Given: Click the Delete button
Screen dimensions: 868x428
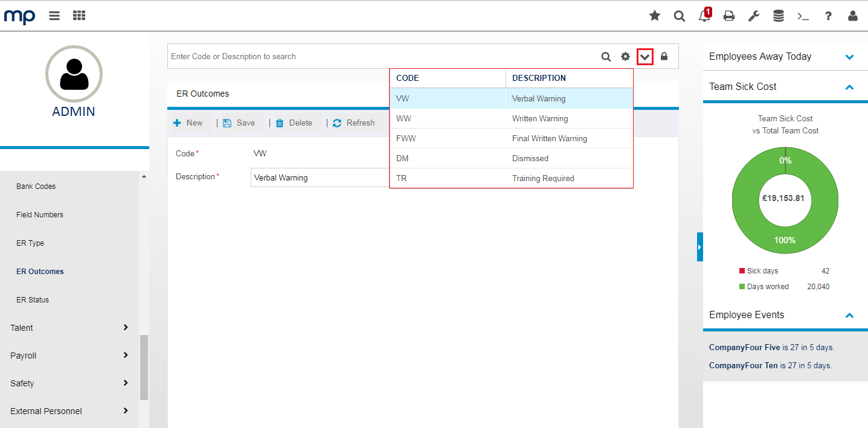Looking at the screenshot, I should pos(294,123).
